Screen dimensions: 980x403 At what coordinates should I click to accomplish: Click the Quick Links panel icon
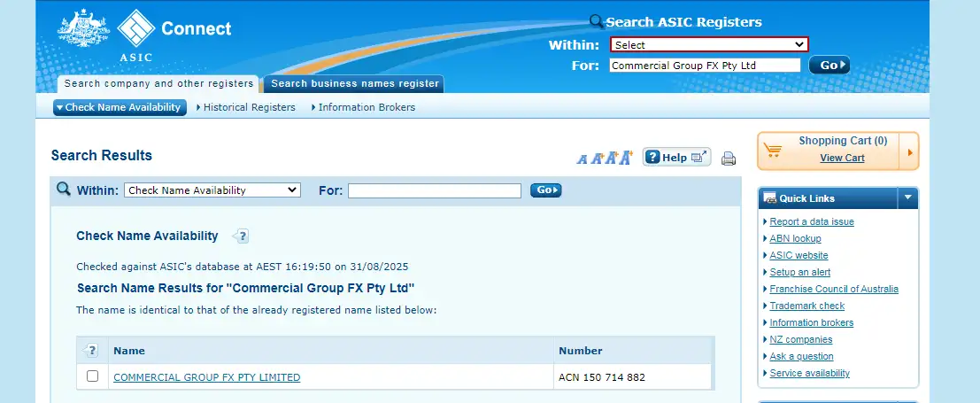[770, 198]
